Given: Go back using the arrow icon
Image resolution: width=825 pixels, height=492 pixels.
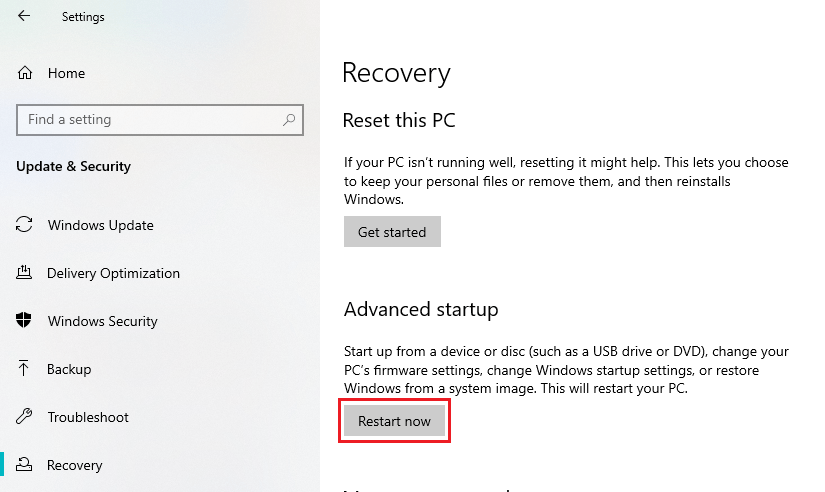Looking at the screenshot, I should (24, 16).
